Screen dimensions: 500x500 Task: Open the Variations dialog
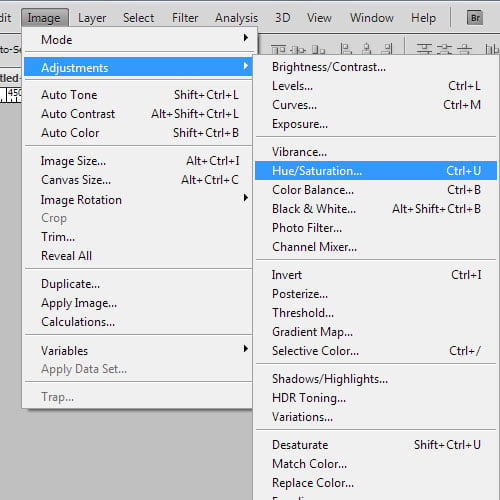click(376, 417)
